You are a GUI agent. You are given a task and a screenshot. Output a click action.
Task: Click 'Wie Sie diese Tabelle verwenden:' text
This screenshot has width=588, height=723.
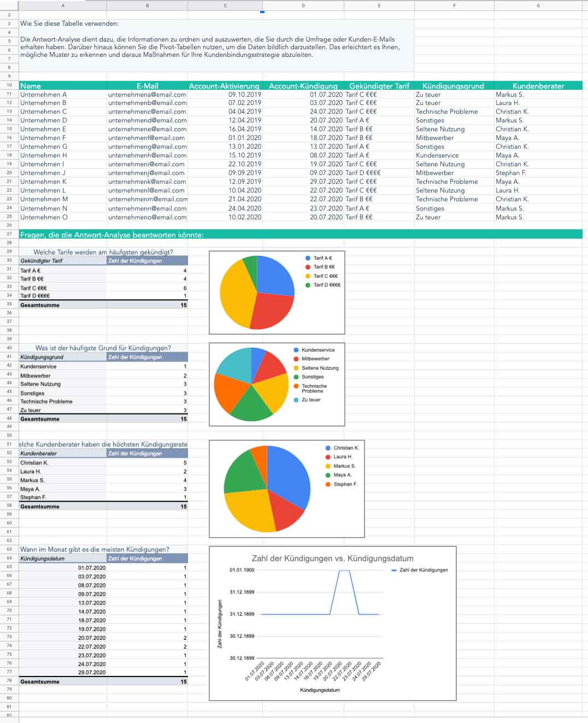pos(69,24)
